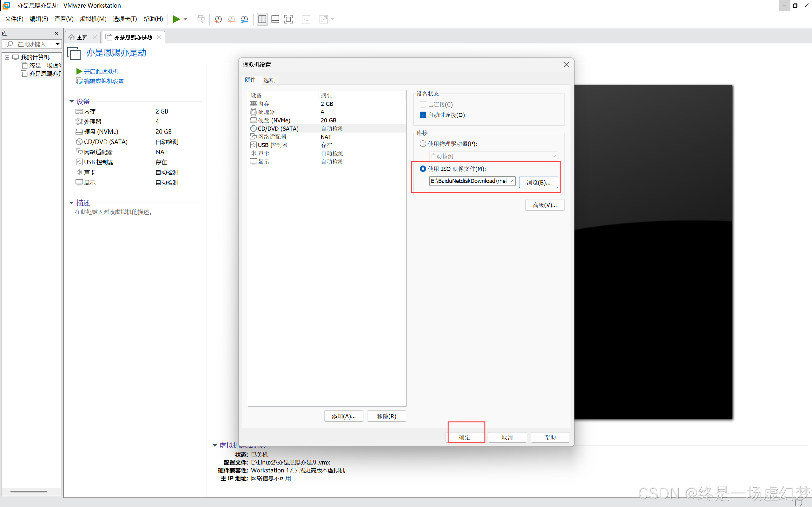This screenshot has height=507, width=812.
Task: Open the 虚拟机(M) menu
Action: pos(93,19)
